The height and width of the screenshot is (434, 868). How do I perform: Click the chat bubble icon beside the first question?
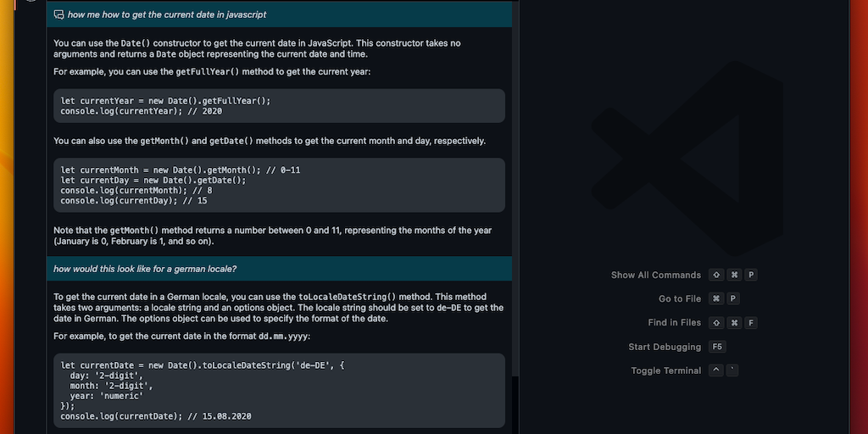(x=59, y=14)
